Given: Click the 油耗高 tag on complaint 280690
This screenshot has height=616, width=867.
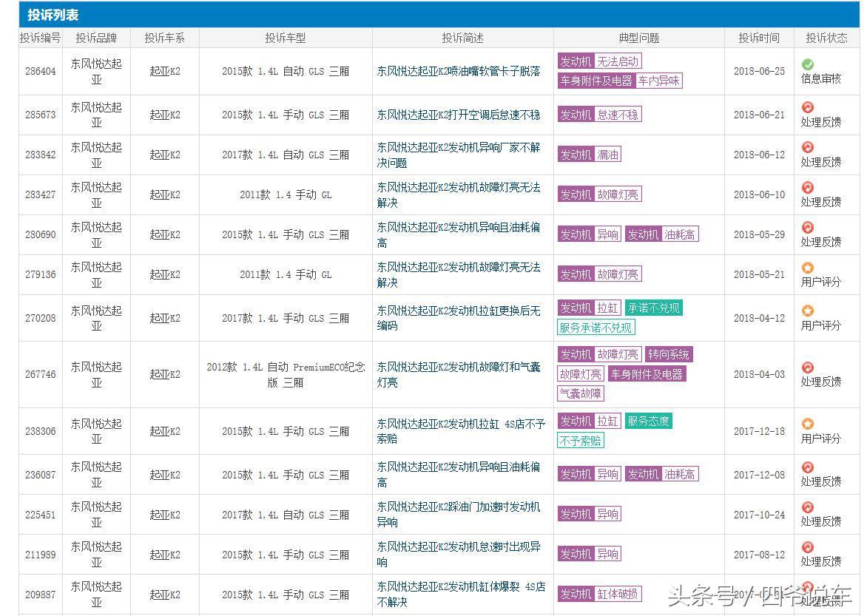Looking at the screenshot, I should coord(681,234).
